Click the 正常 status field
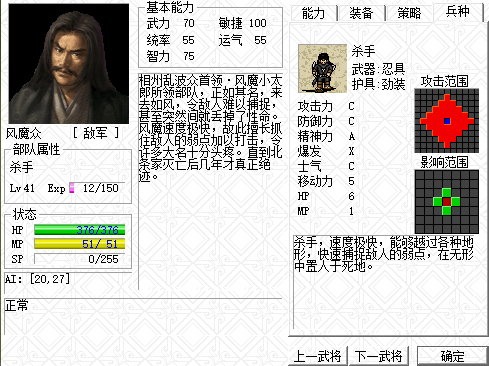This screenshot has height=366, width=489. point(143,317)
